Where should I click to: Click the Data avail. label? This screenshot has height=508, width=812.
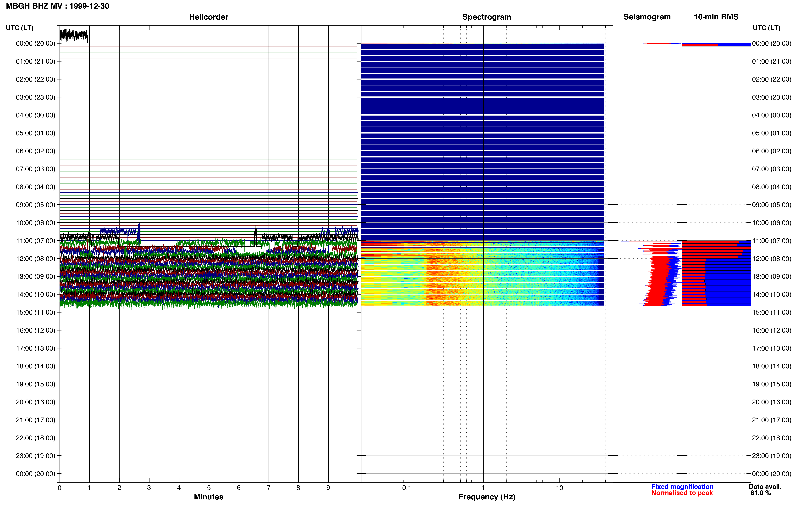(x=765, y=486)
